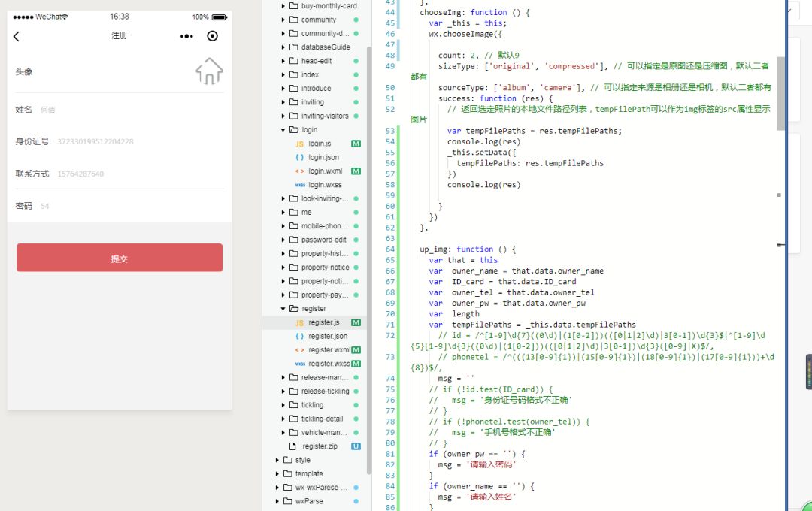812x511 pixels.
Task: Open login.wxml file
Action: point(326,171)
